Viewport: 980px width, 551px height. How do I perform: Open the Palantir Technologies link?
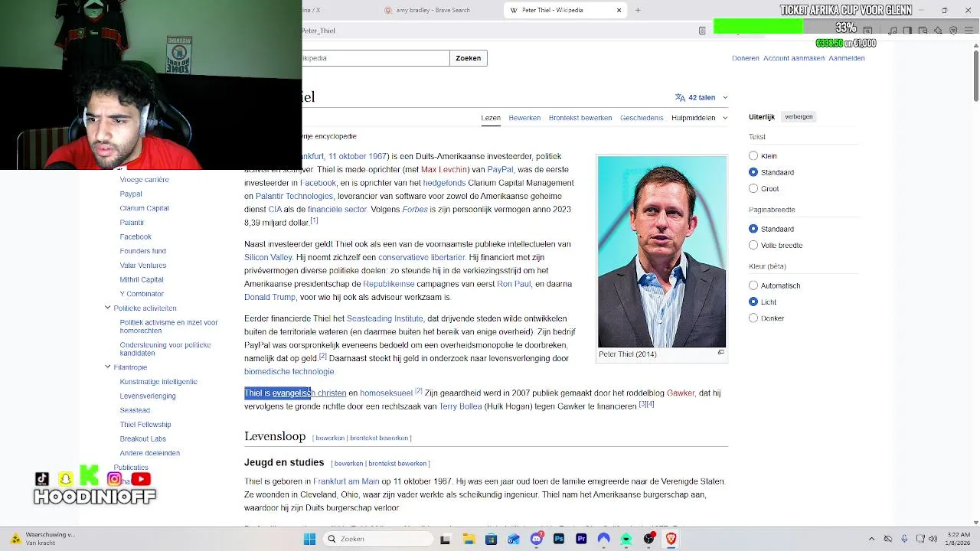(294, 196)
